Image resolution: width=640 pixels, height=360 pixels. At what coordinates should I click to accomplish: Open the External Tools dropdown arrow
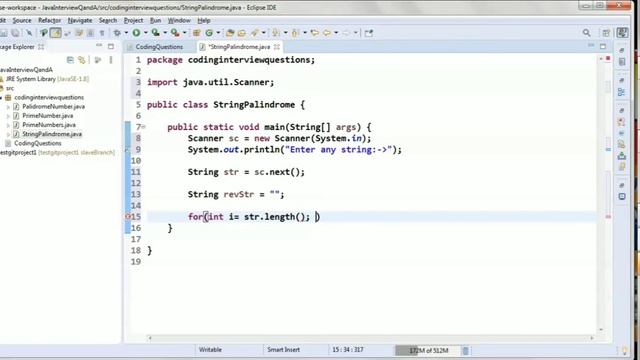click(x=184, y=33)
